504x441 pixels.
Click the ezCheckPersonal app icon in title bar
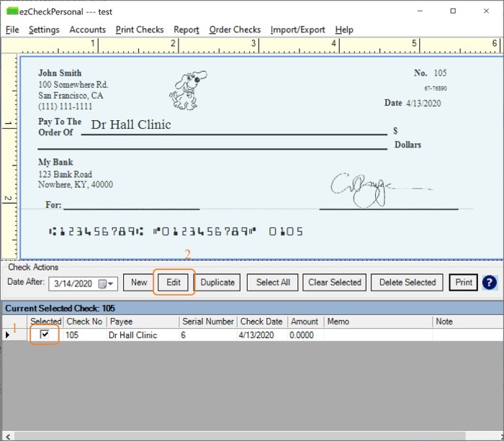tap(12, 12)
